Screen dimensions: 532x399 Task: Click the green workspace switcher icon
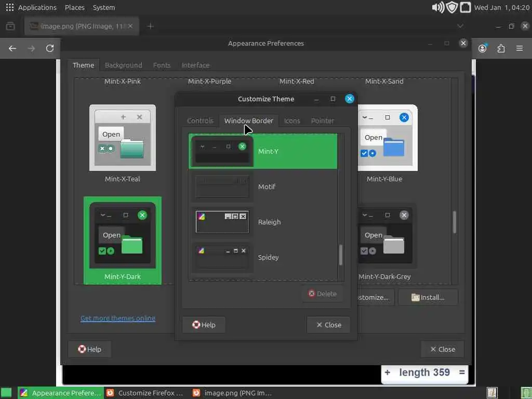point(526,393)
